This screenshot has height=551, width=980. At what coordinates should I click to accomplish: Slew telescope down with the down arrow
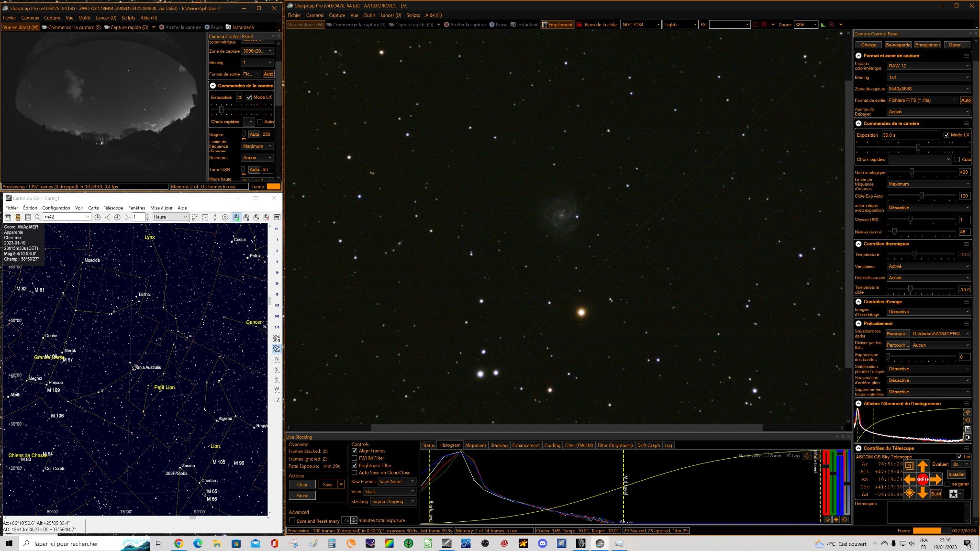point(923,493)
